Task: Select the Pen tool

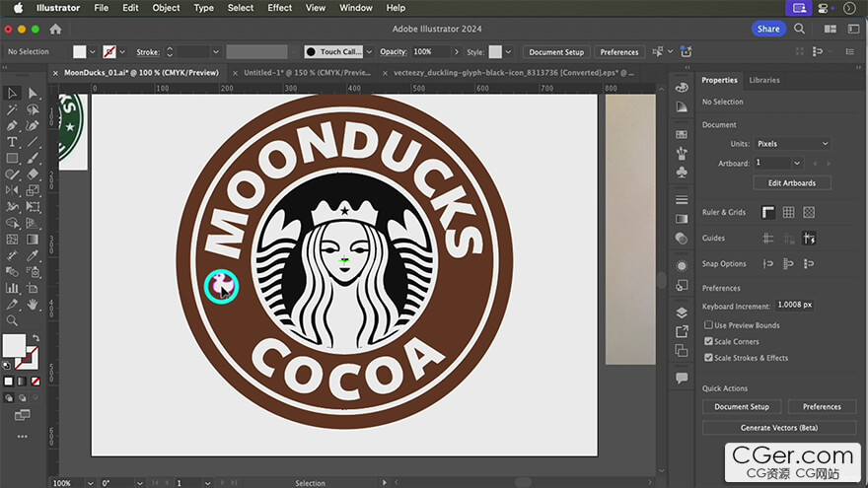Action: (12, 125)
